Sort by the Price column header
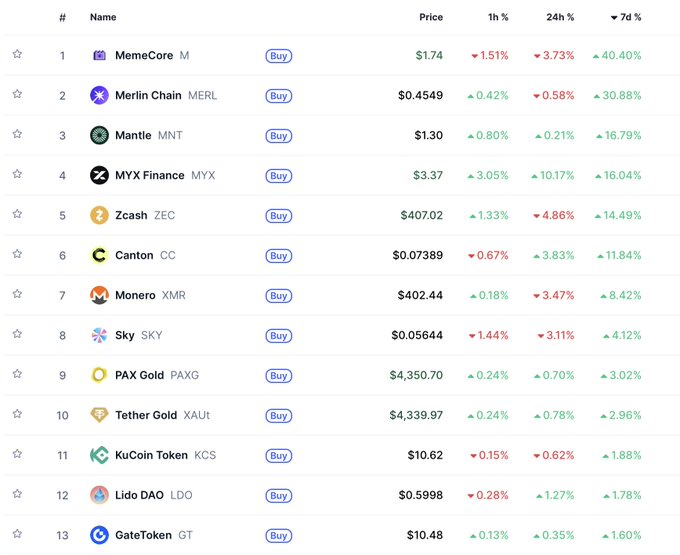Viewport: 680px width, 555px height. pos(431,17)
